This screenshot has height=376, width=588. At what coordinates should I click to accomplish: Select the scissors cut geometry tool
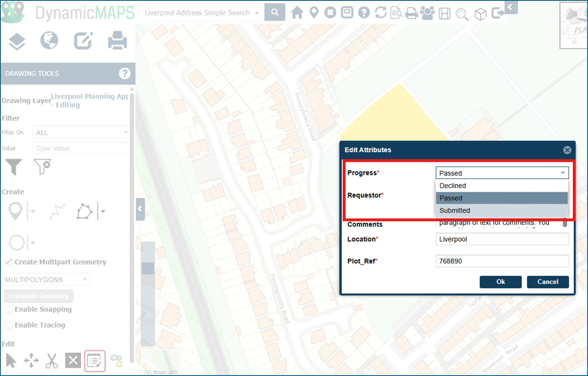coord(51,361)
